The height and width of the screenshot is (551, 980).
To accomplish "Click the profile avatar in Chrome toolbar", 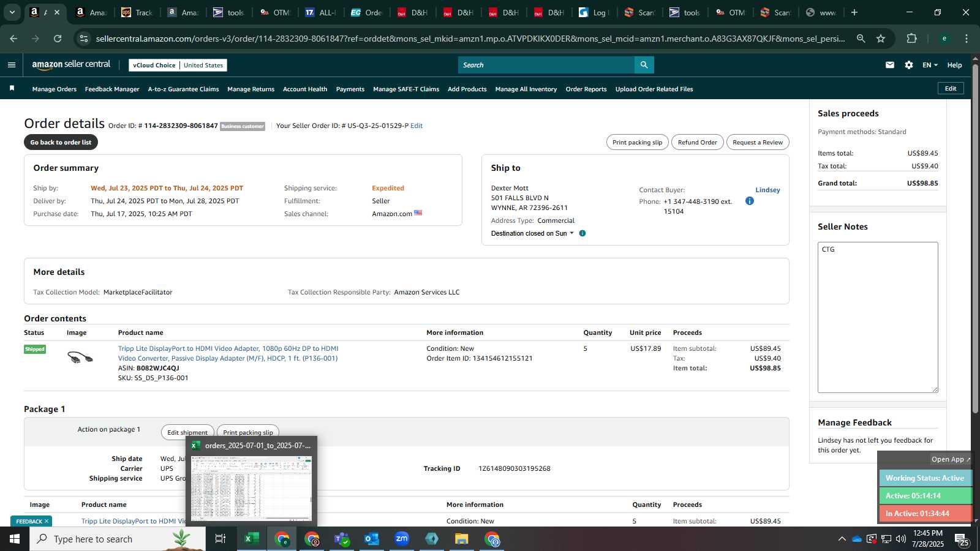I will (x=944, y=39).
